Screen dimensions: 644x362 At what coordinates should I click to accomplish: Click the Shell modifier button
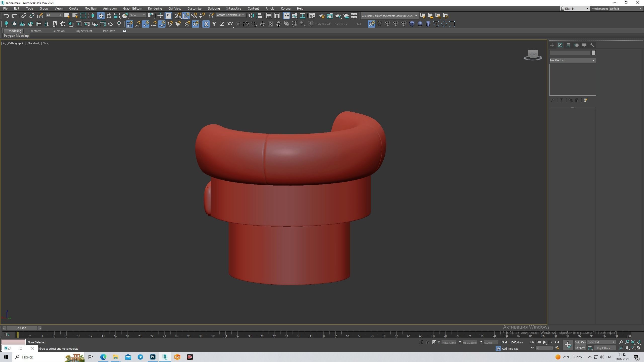358,24
